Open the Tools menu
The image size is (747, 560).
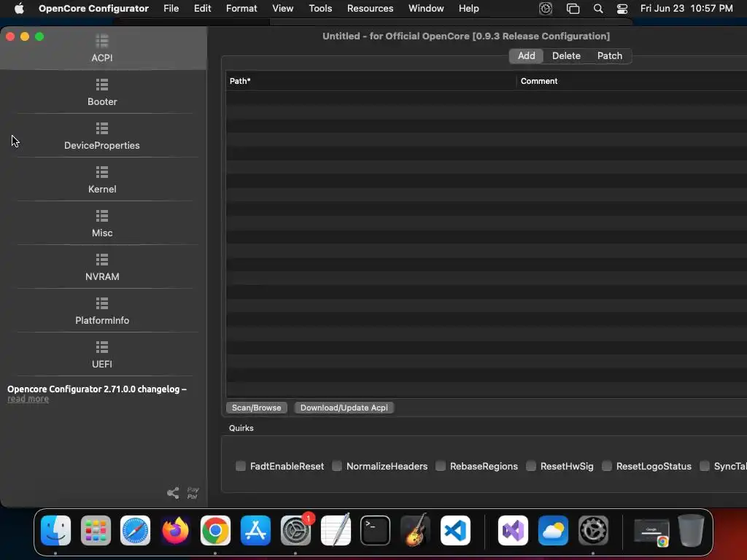(320, 9)
